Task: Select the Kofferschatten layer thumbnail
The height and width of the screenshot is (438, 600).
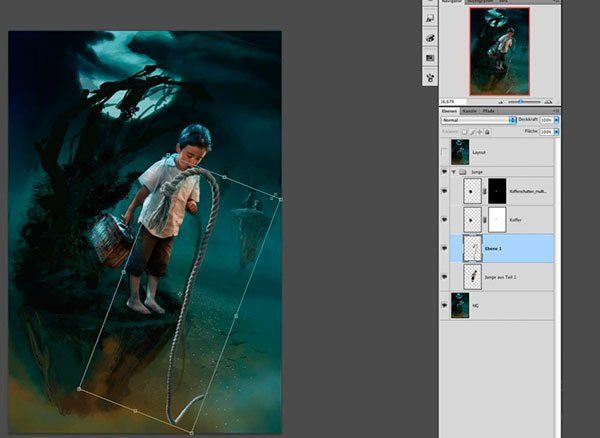Action: tap(473, 191)
